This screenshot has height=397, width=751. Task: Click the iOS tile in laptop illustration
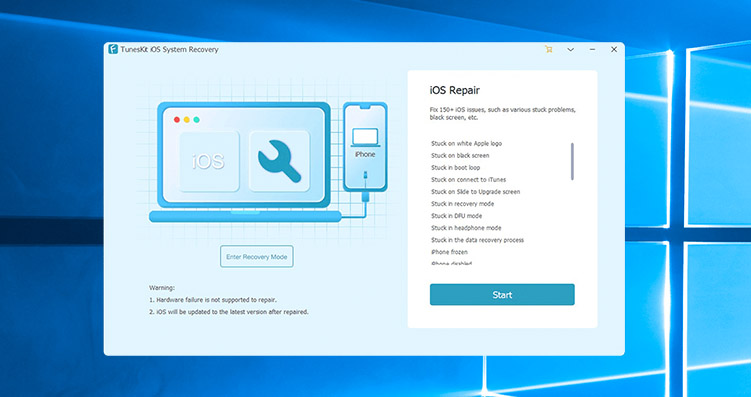coord(209,161)
